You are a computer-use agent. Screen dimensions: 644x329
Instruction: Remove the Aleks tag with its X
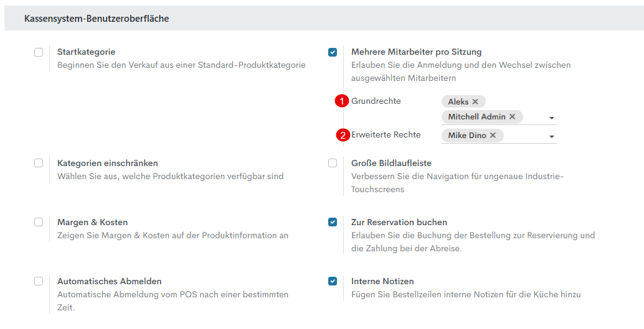pos(475,102)
